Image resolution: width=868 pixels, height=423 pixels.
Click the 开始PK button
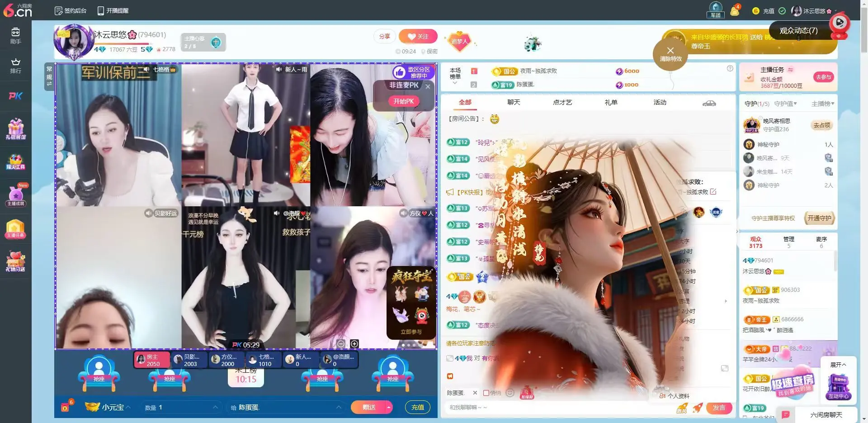point(404,101)
